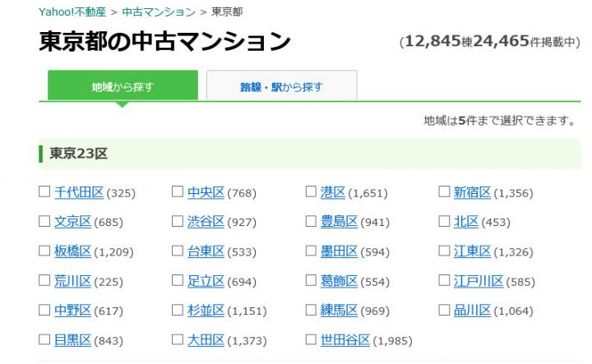Enable the 新宿区 checkbox
The image size is (592, 364).
[444, 192]
